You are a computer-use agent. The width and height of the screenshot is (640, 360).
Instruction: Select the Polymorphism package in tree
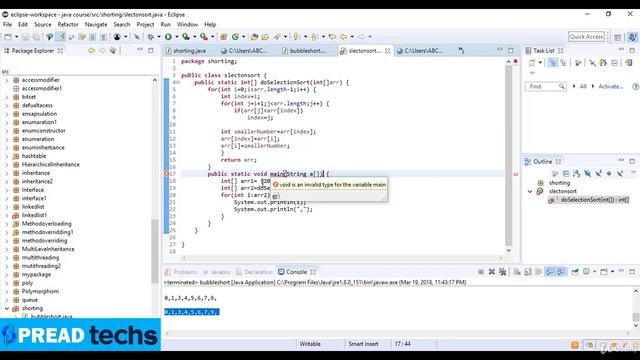click(40, 291)
